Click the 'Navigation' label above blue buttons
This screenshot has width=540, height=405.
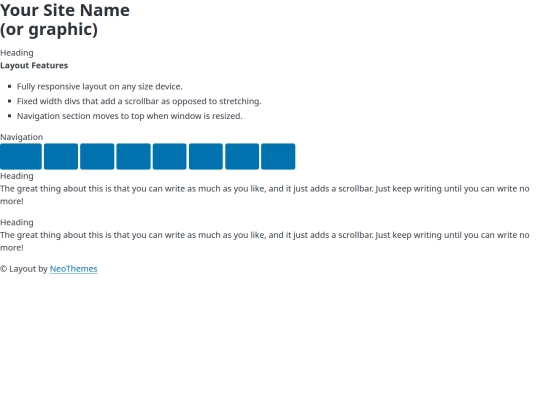[21, 137]
